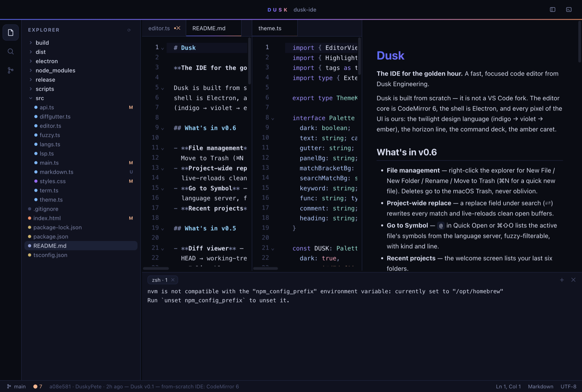
Task: Click the git branch icon in status bar
Action: point(9,387)
